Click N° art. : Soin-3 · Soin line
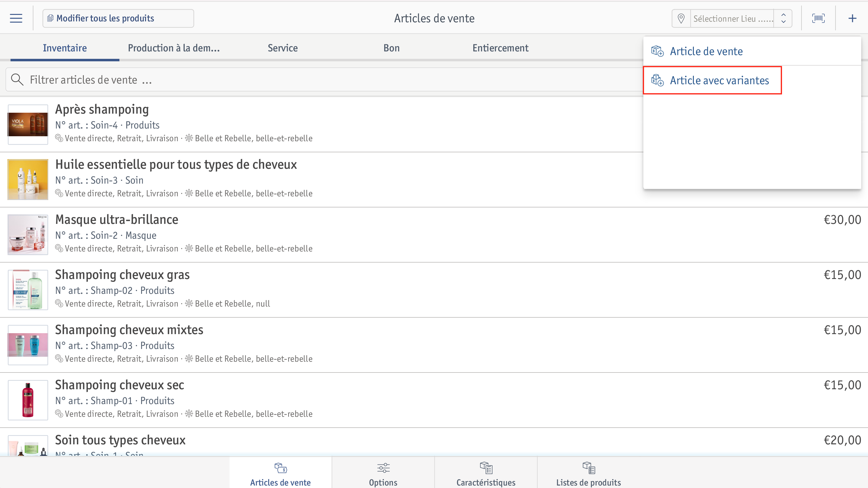The width and height of the screenshot is (868, 488). point(99,180)
